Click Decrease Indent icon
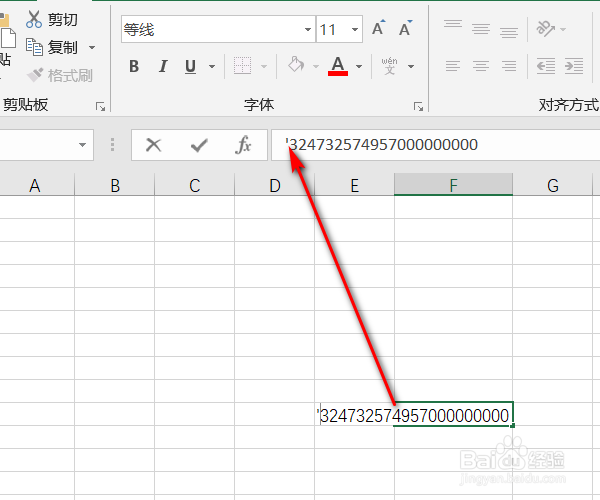Image resolution: width=600 pixels, height=500 pixels. pos(546,66)
